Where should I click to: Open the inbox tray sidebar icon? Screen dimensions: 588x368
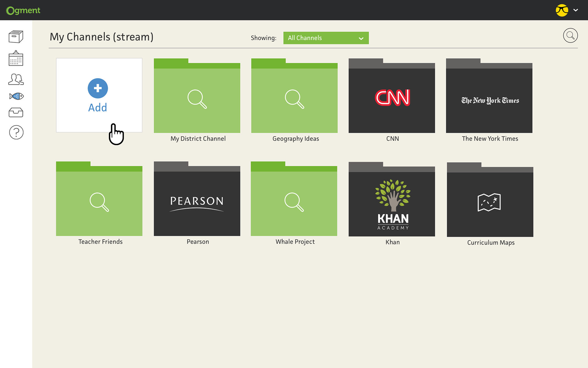16,113
